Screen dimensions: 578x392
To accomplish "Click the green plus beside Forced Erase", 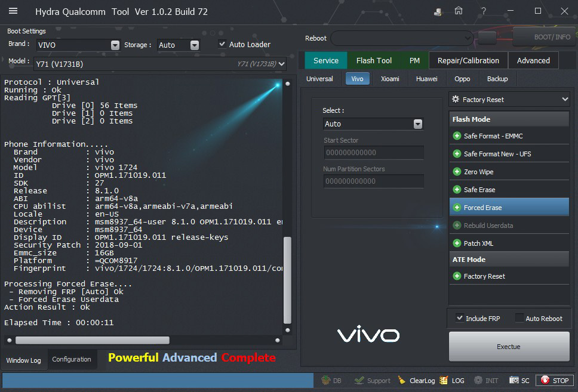I will coord(457,208).
